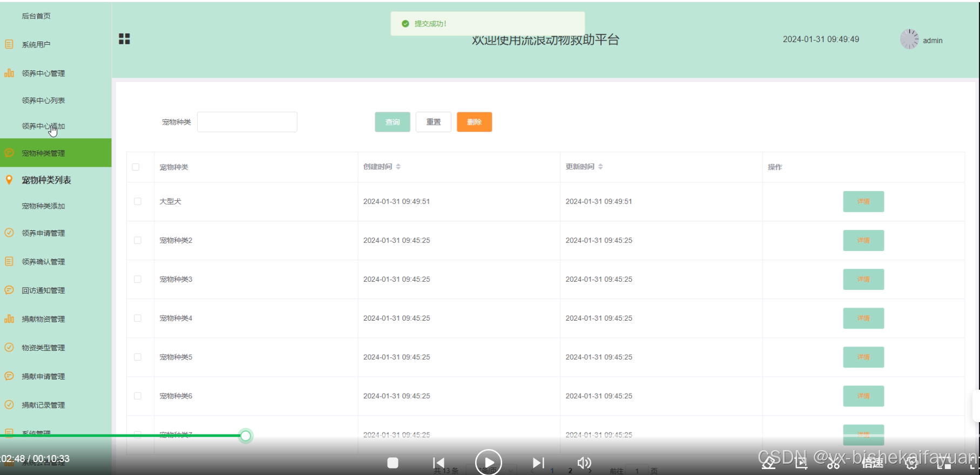Sort the table by 创建时间 arrows
This screenshot has height=475, width=980.
click(398, 167)
